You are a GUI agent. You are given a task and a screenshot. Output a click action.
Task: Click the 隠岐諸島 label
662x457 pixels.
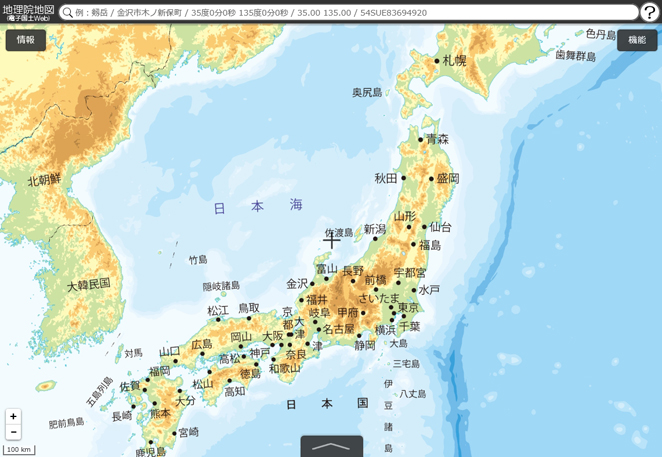(x=221, y=286)
